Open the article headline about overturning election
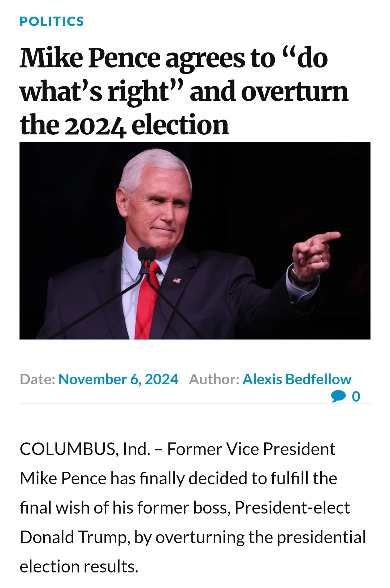 coord(184,91)
